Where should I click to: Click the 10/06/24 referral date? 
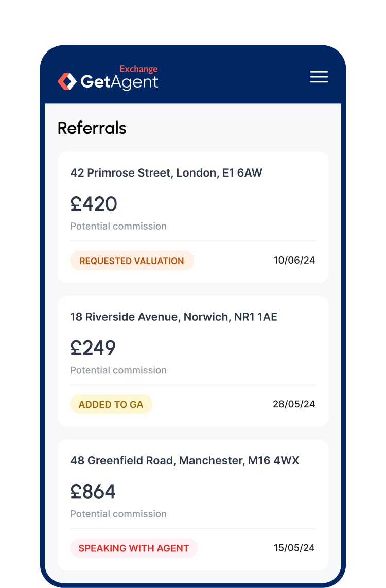[x=294, y=260]
